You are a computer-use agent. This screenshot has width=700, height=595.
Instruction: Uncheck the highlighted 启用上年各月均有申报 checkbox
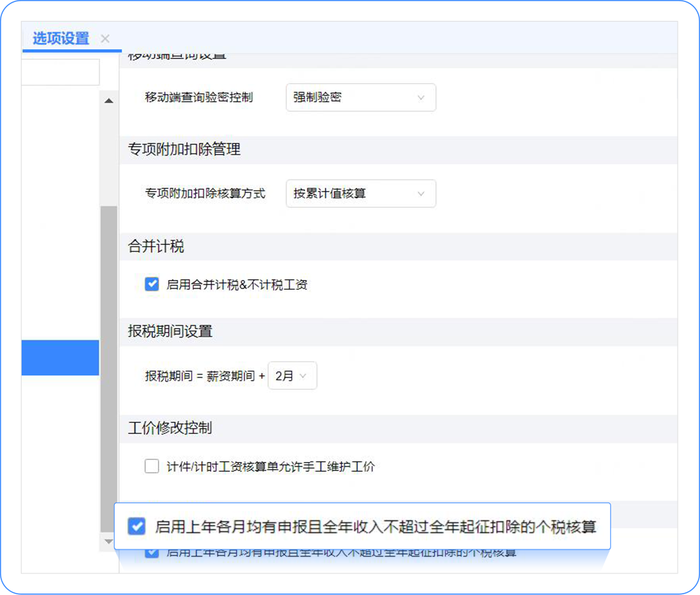136,526
